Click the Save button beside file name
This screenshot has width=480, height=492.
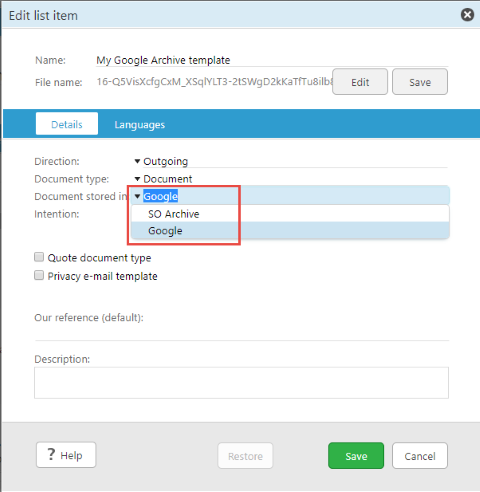(420, 82)
